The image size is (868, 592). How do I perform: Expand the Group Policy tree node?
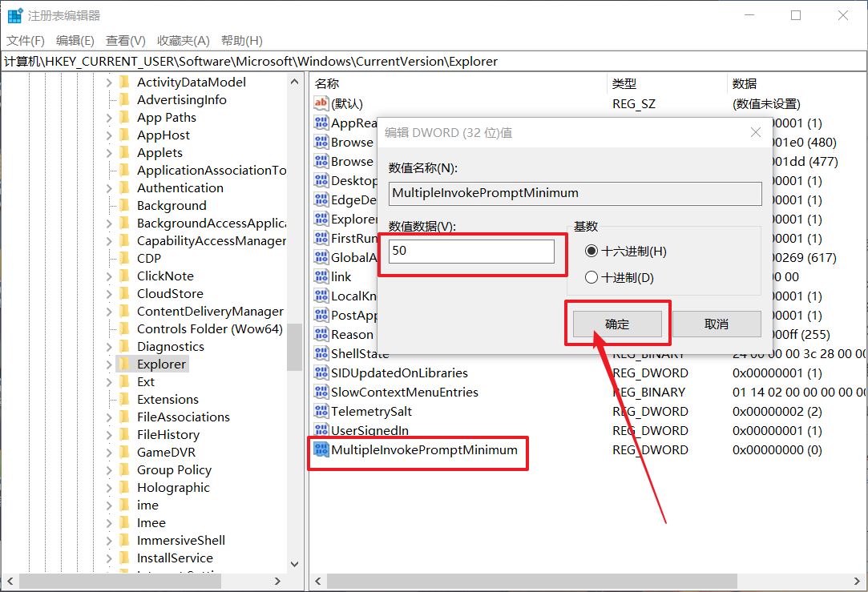[x=109, y=470]
